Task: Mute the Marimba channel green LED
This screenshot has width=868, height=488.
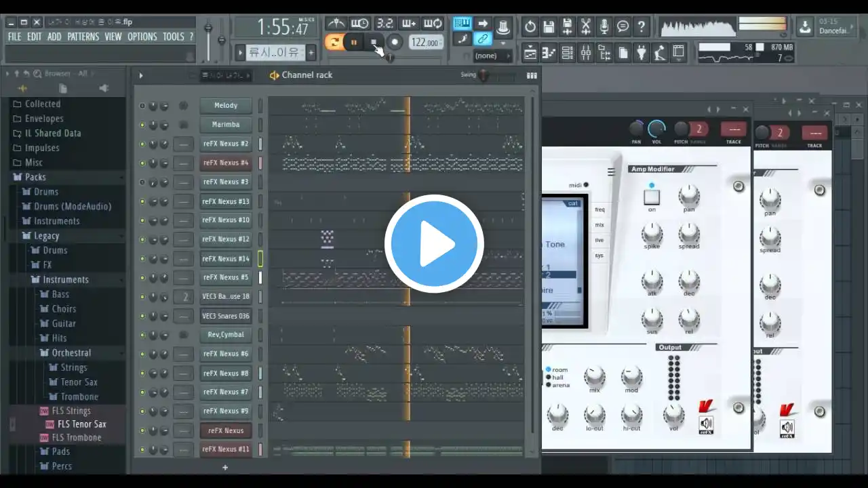Action: click(142, 125)
